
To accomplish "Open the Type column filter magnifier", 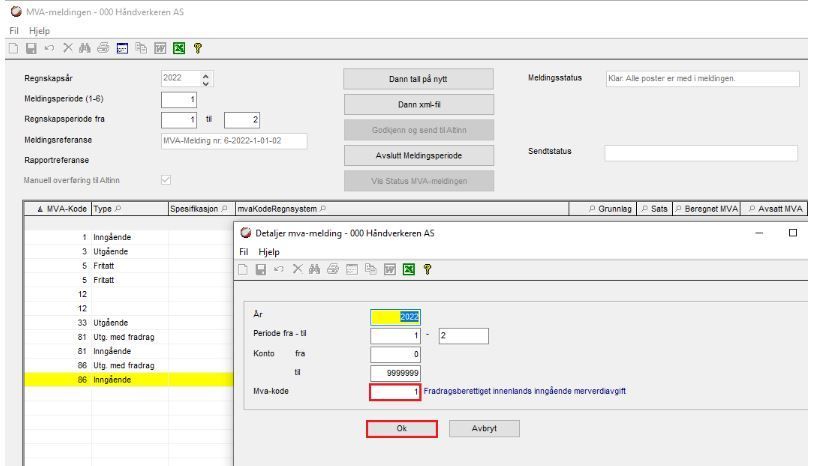I will tap(118, 208).
